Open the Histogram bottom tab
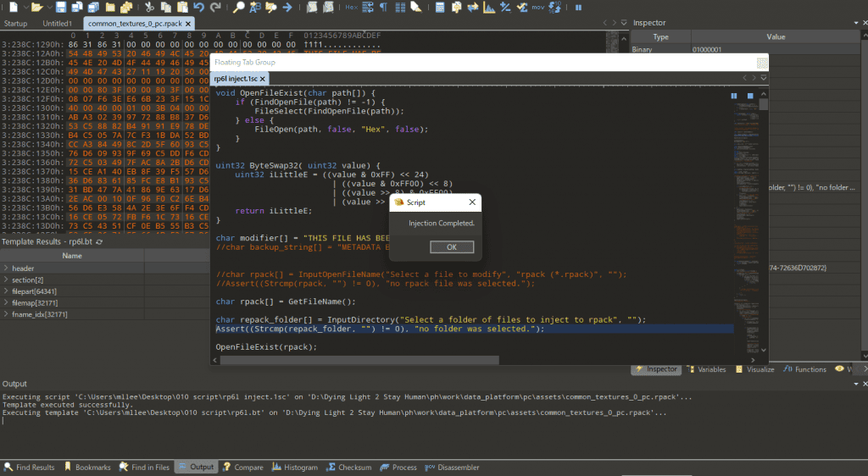Screen dimensions: 868x476 (x=295, y=468)
